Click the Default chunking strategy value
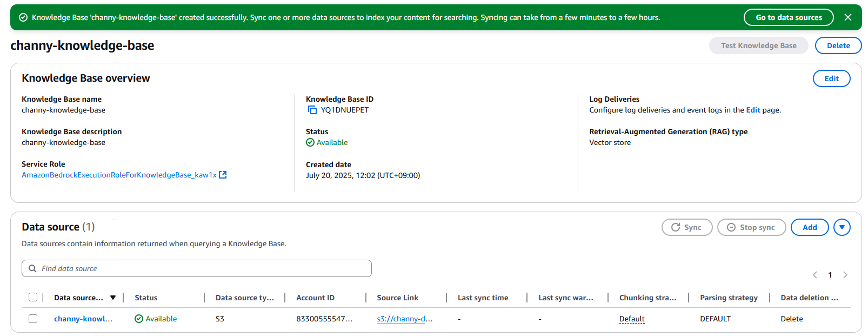 pos(632,319)
